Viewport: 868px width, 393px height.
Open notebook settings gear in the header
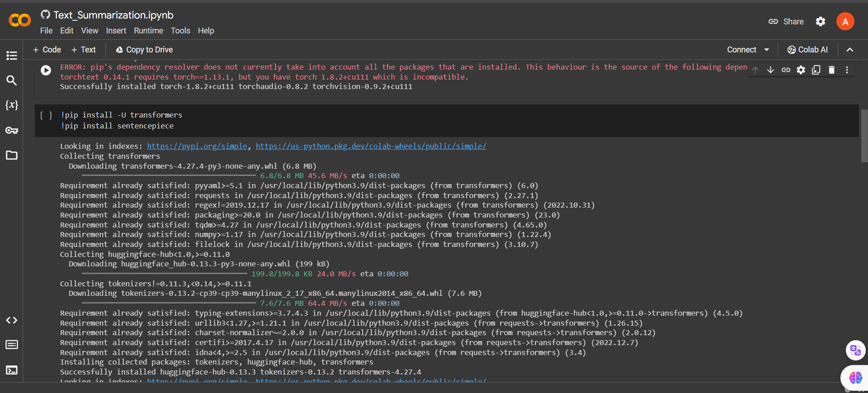tap(821, 22)
